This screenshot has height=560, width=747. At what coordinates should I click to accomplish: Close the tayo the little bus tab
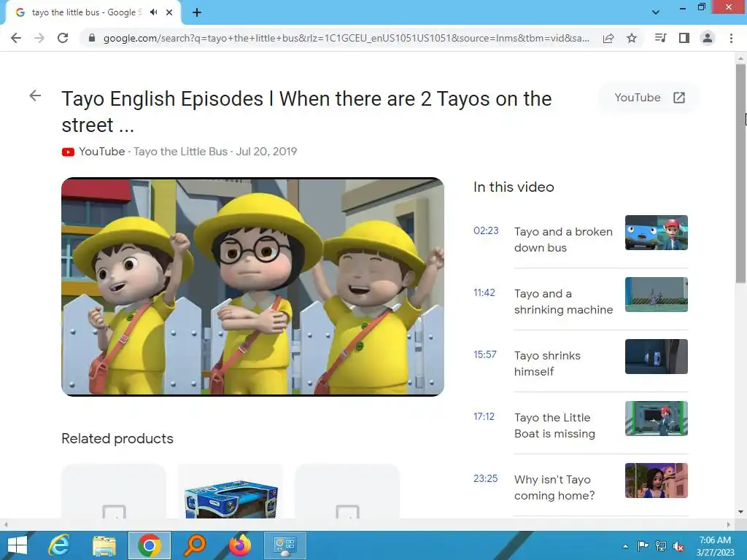tap(169, 12)
